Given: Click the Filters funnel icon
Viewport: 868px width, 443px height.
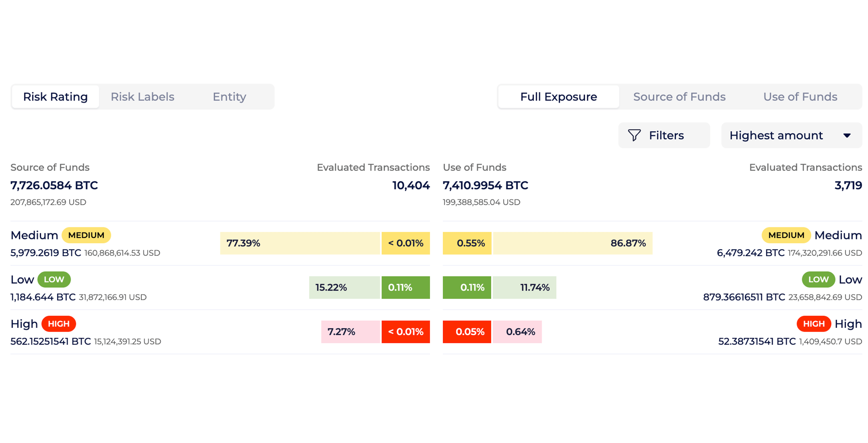Looking at the screenshot, I should pyautogui.click(x=634, y=135).
